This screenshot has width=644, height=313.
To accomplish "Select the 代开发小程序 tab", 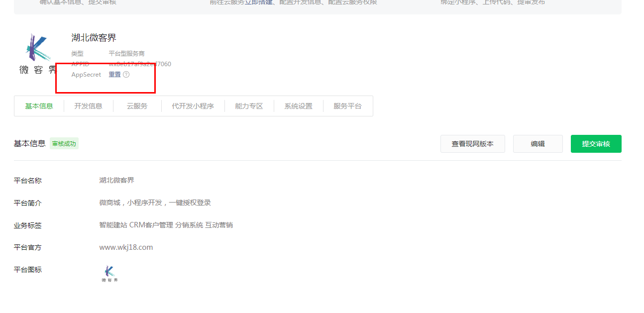I will [x=193, y=106].
